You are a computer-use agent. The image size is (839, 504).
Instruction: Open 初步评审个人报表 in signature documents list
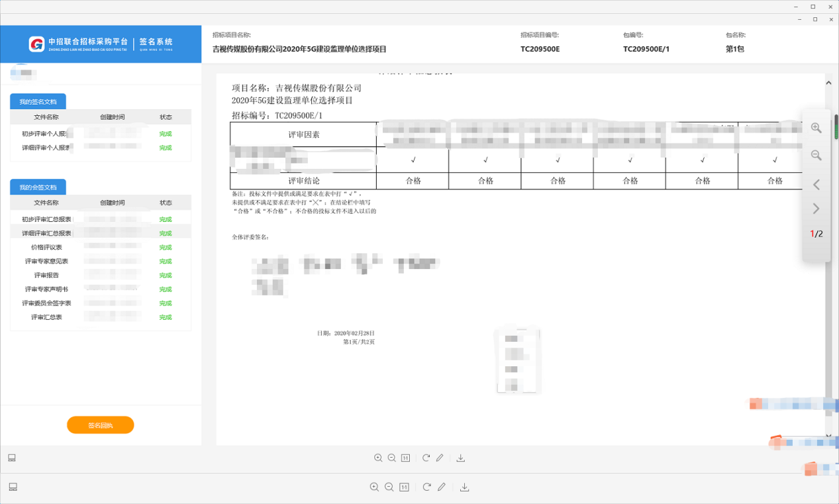coord(46,134)
